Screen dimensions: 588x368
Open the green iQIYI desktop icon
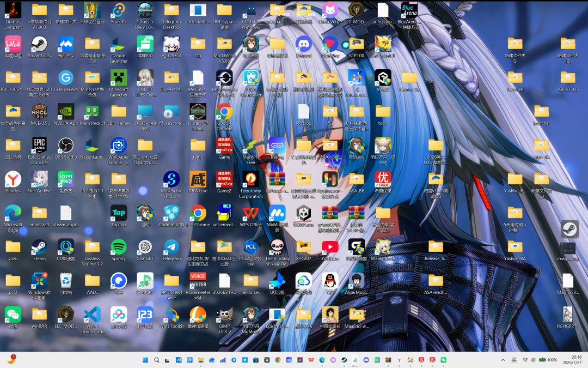point(66,182)
